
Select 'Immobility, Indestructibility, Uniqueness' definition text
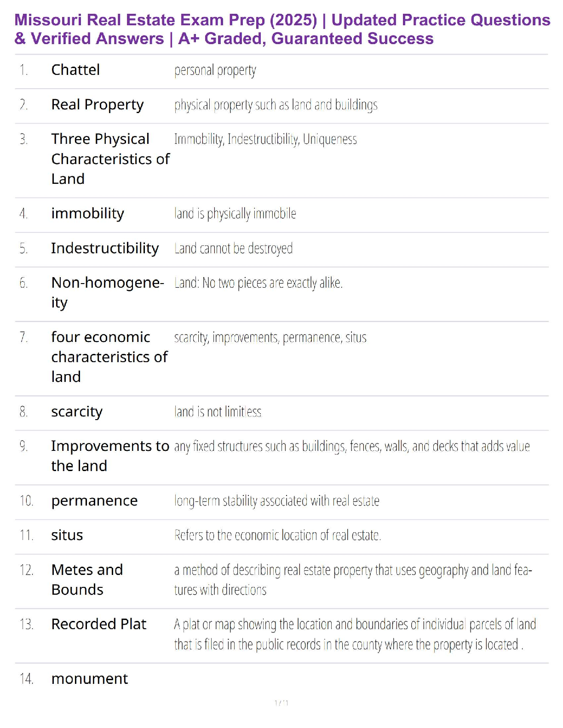[265, 139]
